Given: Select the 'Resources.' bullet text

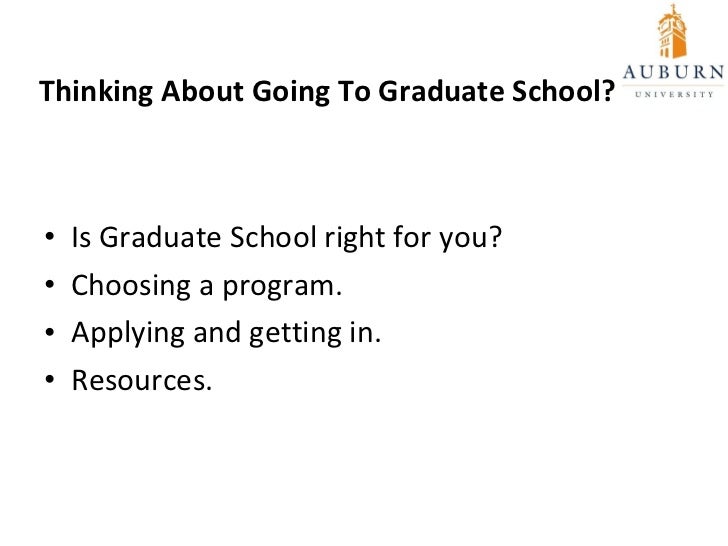Looking at the screenshot, I should 142,381.
